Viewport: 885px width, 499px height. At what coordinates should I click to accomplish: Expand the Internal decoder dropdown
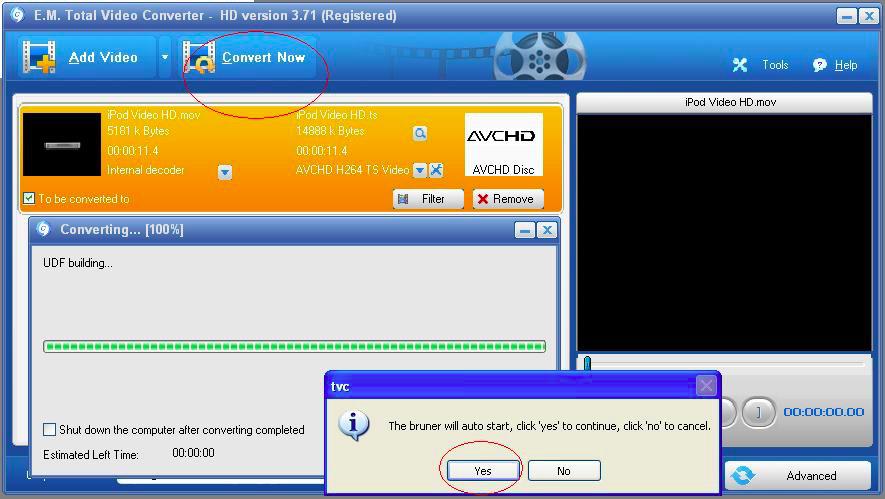point(225,172)
